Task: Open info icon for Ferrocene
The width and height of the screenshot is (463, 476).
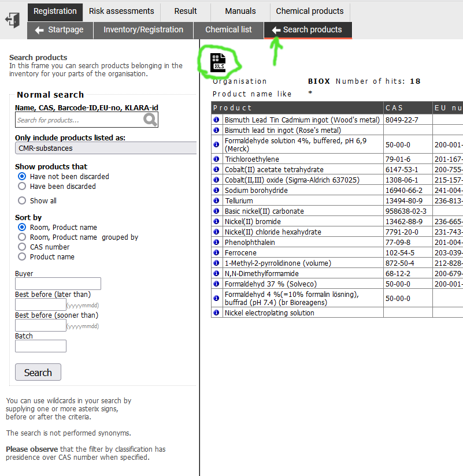Action: (216, 252)
